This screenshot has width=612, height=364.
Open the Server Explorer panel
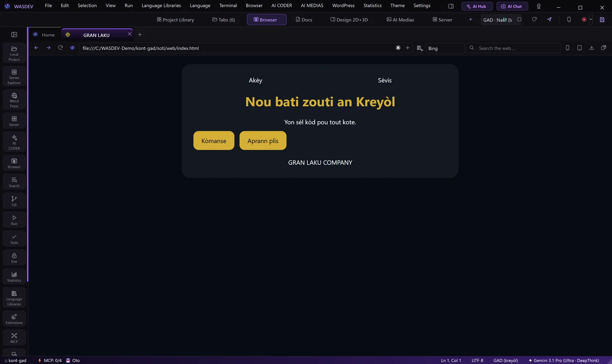click(14, 76)
